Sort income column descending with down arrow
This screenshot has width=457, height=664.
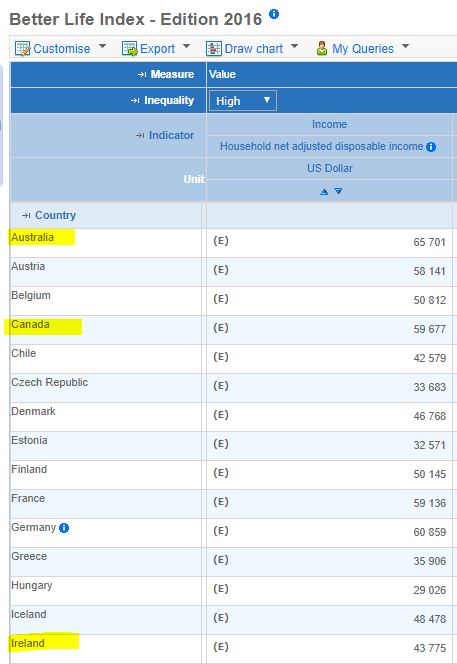[338, 191]
